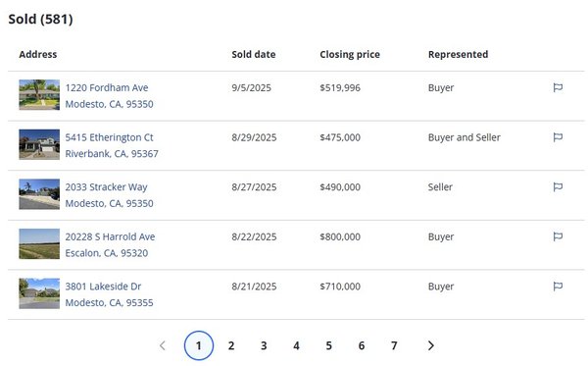This screenshot has height=366, width=588.
Task: Click Modesto, CA, 95355 city line
Action: pos(109,302)
